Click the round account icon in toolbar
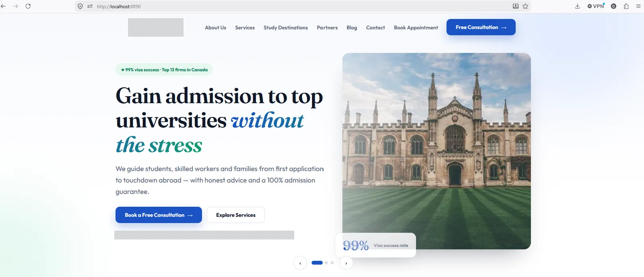This screenshot has height=277, width=644. pos(613,6)
